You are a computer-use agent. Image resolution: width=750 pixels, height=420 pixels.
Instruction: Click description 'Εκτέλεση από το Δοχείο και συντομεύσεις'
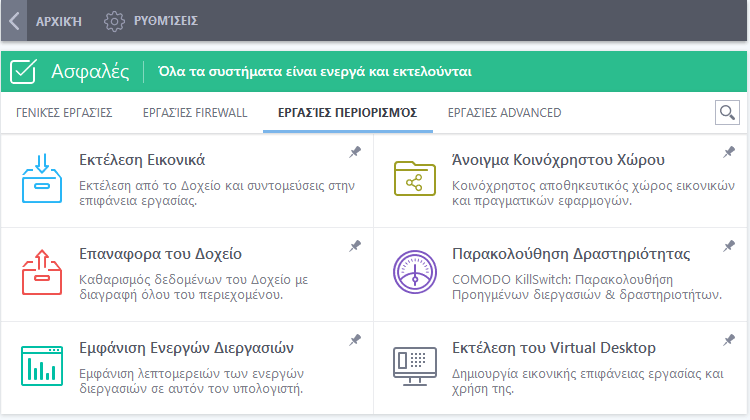(x=217, y=193)
